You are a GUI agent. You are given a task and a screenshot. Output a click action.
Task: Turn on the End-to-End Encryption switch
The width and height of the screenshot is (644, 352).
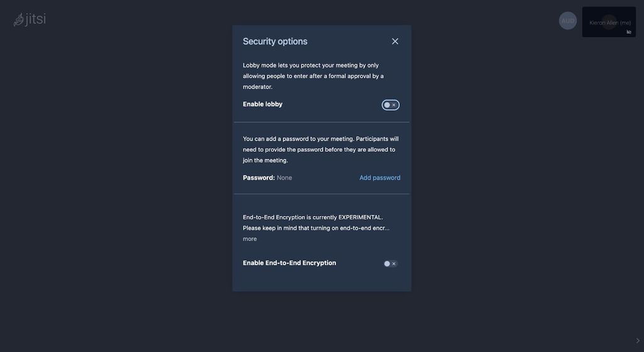[x=391, y=264]
